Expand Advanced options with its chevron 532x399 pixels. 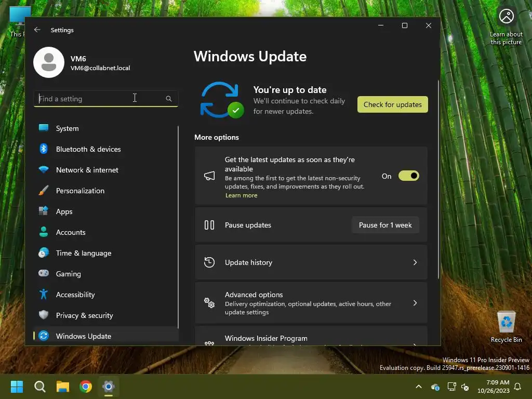pos(415,303)
